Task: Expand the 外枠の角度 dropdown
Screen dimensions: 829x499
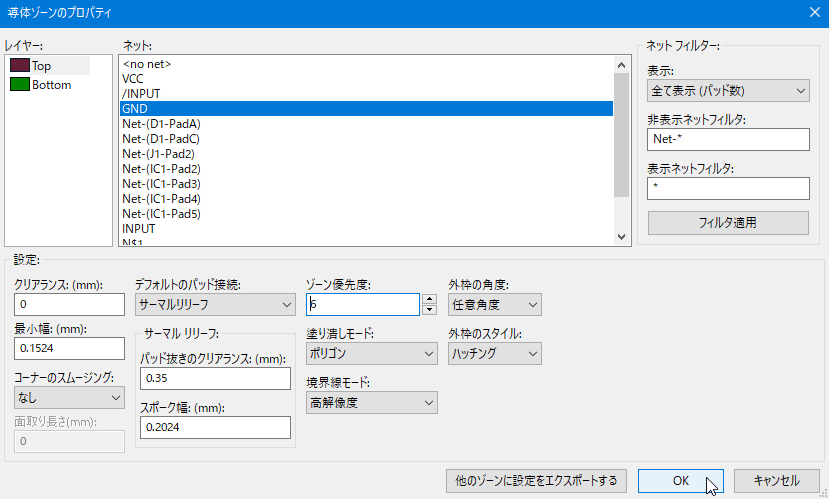Action: tap(495, 304)
